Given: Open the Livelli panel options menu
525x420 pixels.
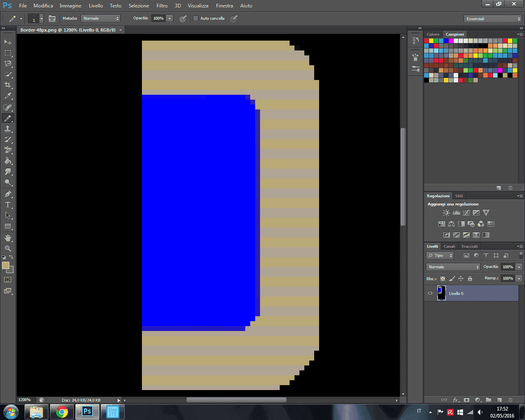Looking at the screenshot, I should 520,247.
